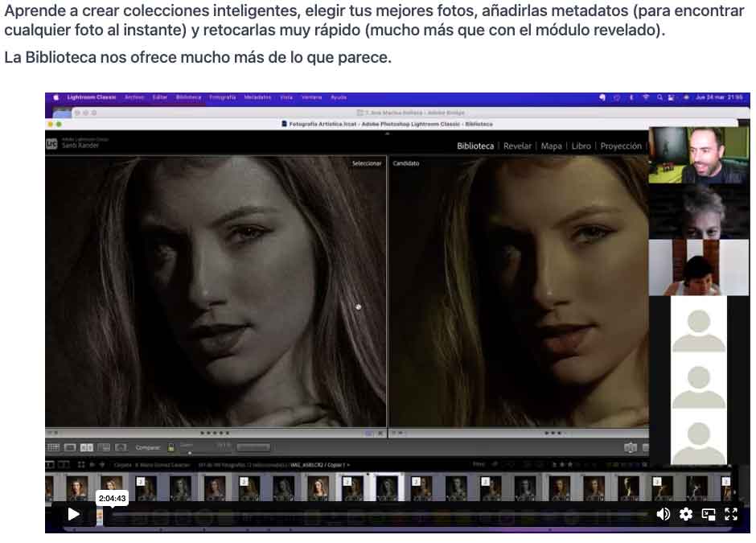Open the Libro module tab

point(581,146)
